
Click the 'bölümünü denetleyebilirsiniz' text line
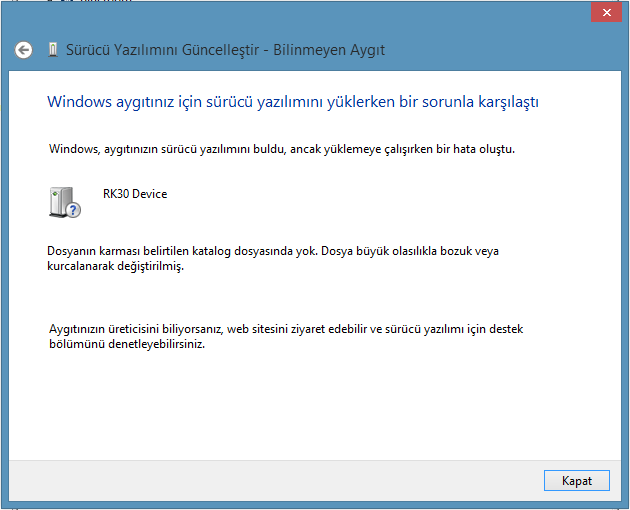[120, 345]
